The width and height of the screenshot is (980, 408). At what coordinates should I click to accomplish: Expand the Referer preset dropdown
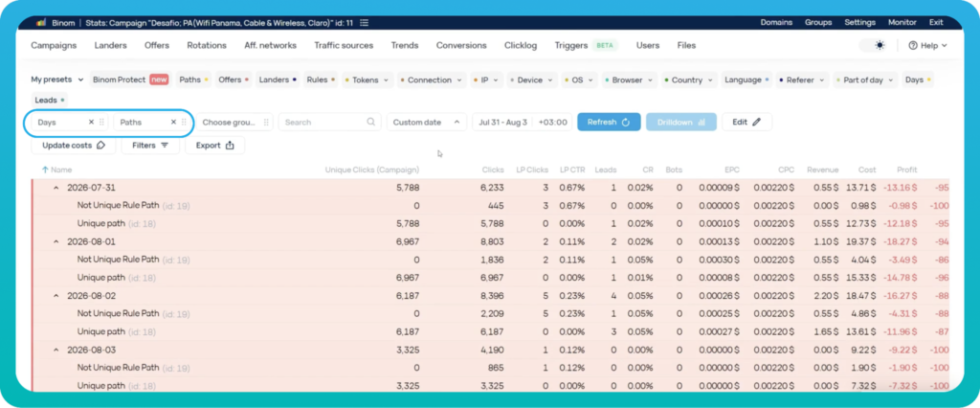tap(803, 79)
